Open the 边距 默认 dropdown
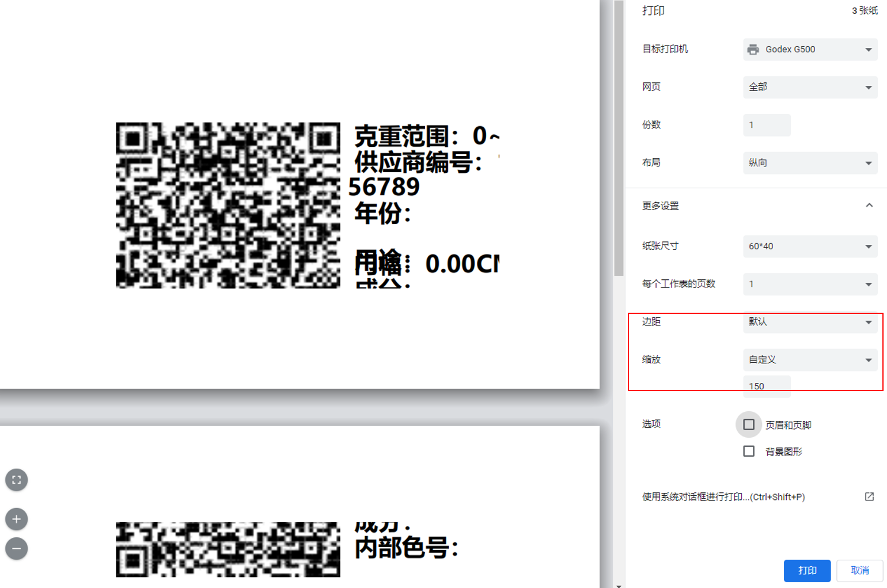 pos(810,322)
